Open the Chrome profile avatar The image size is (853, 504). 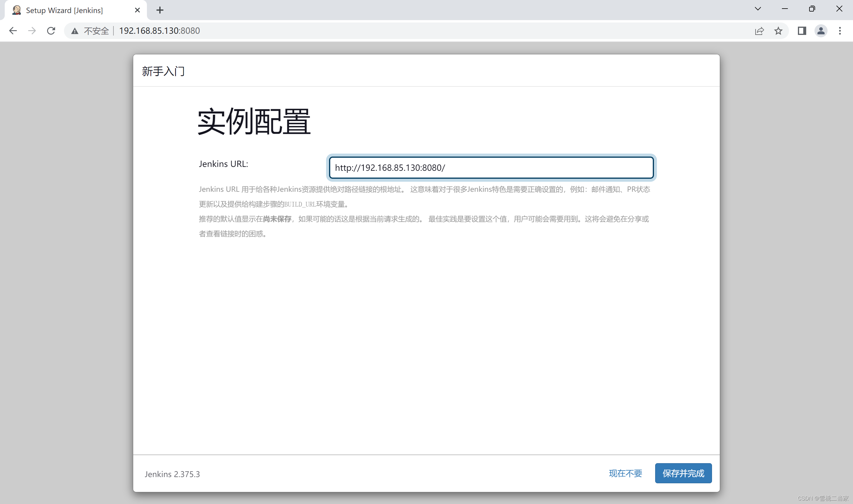(x=821, y=31)
